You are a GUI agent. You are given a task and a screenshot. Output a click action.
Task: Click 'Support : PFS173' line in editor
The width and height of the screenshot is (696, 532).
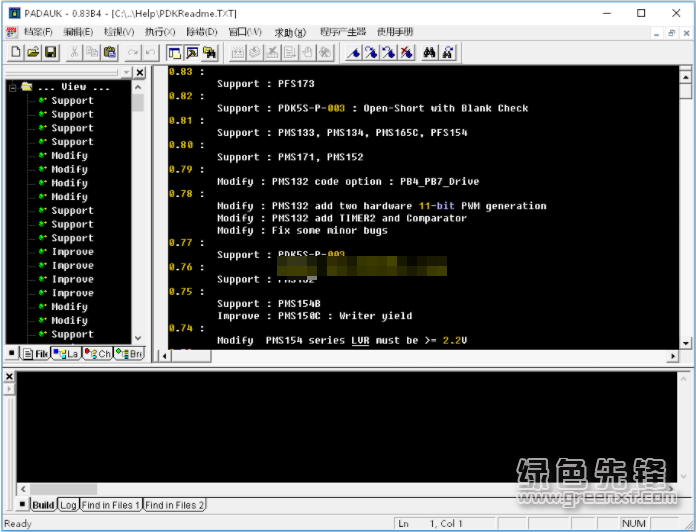click(x=265, y=84)
